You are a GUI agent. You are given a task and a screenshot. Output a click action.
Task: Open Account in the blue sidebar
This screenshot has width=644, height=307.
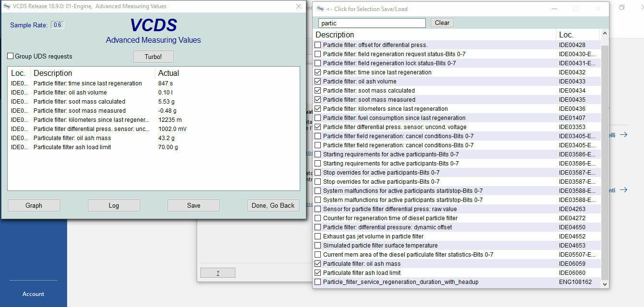[x=33, y=294]
